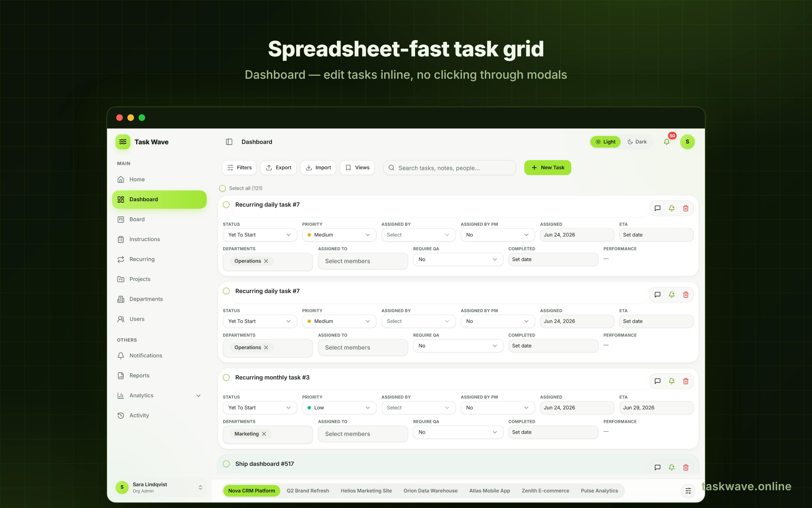Open Require QA dropdown on monthly task #3
This screenshot has height=508, width=812.
(x=458, y=432)
